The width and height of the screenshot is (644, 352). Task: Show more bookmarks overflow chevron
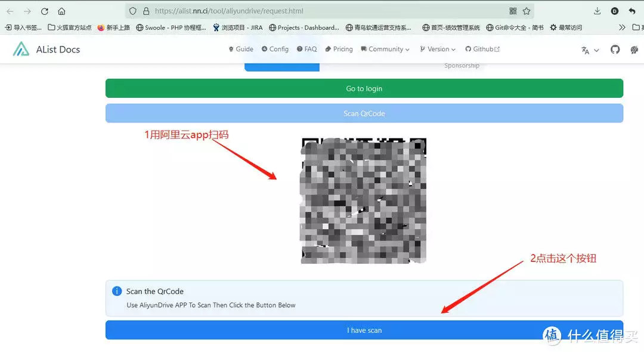coord(622,27)
